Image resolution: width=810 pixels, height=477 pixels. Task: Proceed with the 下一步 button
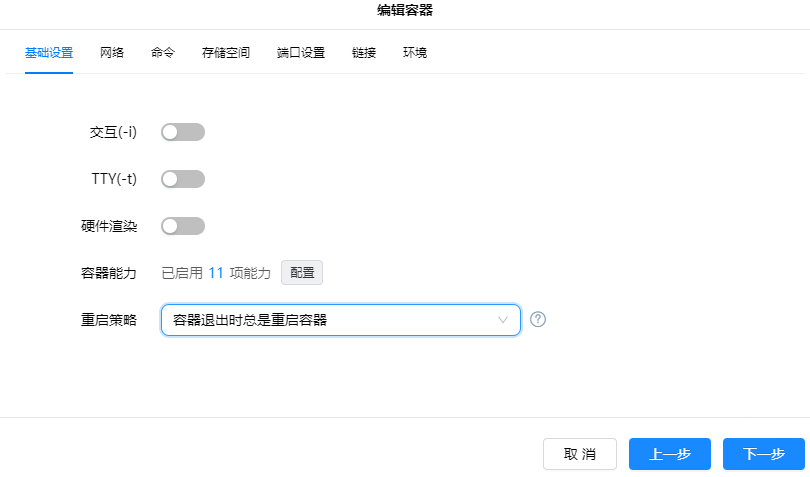[x=763, y=454]
